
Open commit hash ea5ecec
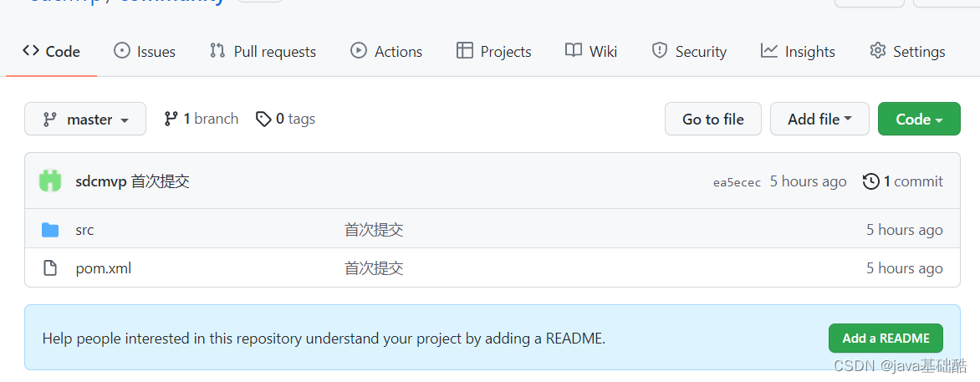click(737, 182)
